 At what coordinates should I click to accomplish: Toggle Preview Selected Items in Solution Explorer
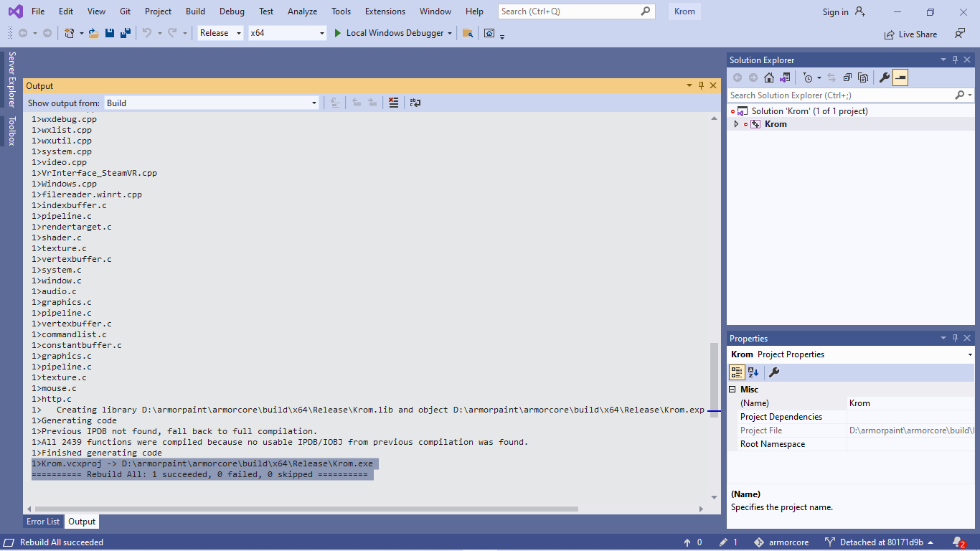pos(900,77)
